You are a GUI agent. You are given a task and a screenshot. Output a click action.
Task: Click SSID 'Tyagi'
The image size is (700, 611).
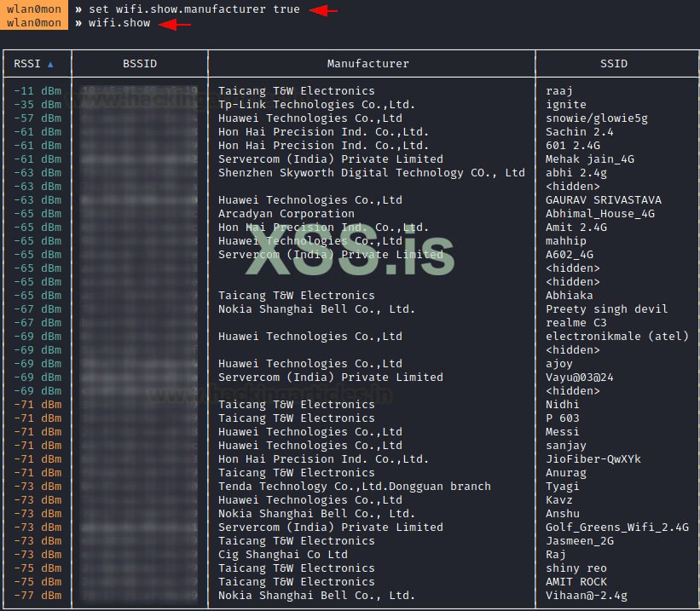coord(563,487)
